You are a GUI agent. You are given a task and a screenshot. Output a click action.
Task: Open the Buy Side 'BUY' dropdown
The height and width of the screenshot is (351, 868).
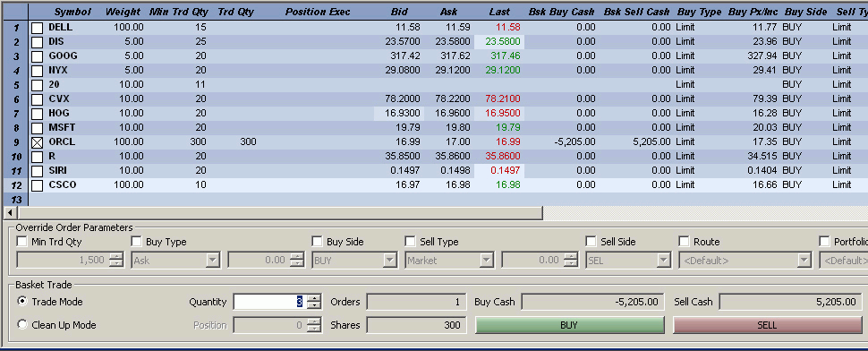[x=390, y=261]
